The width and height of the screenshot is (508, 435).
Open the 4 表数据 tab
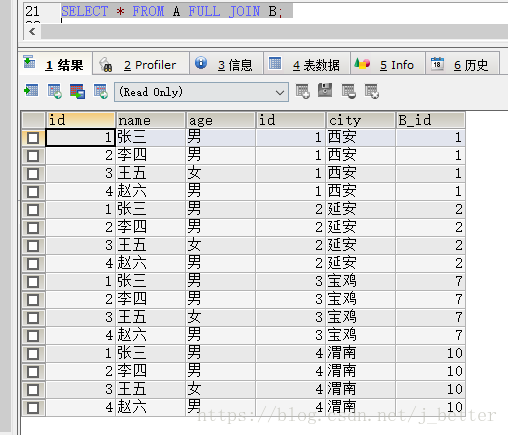click(307, 64)
